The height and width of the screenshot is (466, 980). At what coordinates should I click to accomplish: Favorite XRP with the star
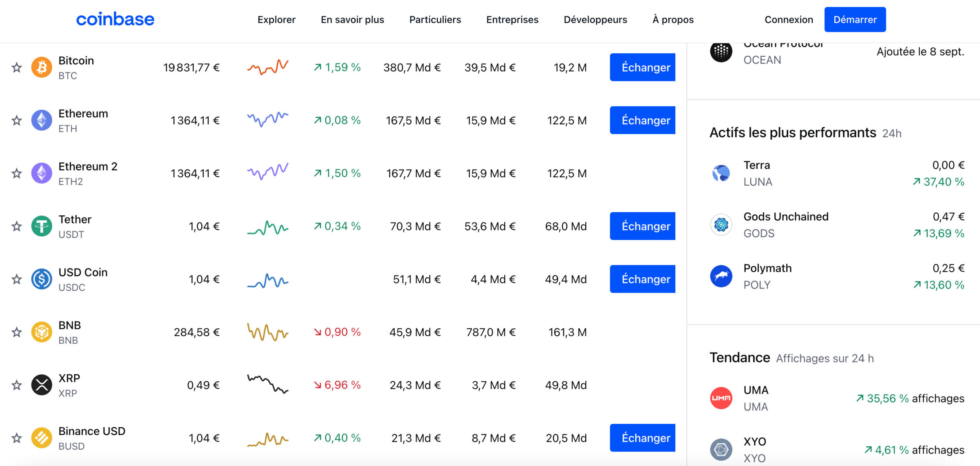[16, 385]
